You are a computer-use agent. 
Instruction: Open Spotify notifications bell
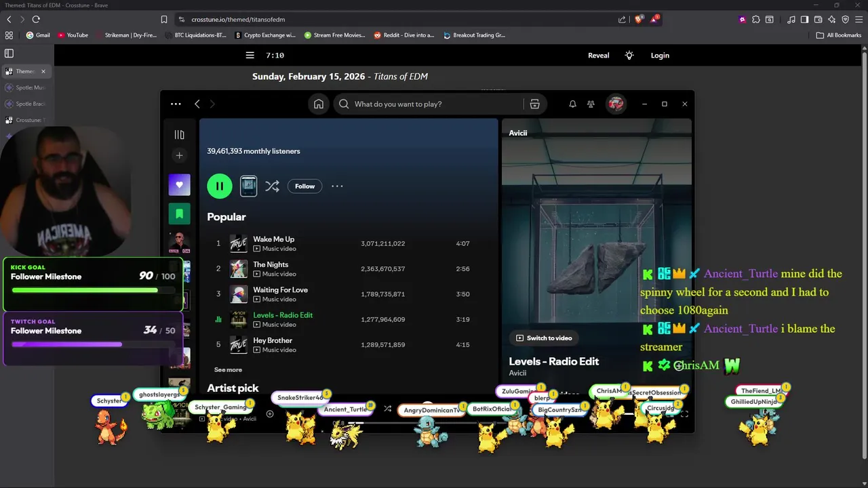[x=572, y=104]
